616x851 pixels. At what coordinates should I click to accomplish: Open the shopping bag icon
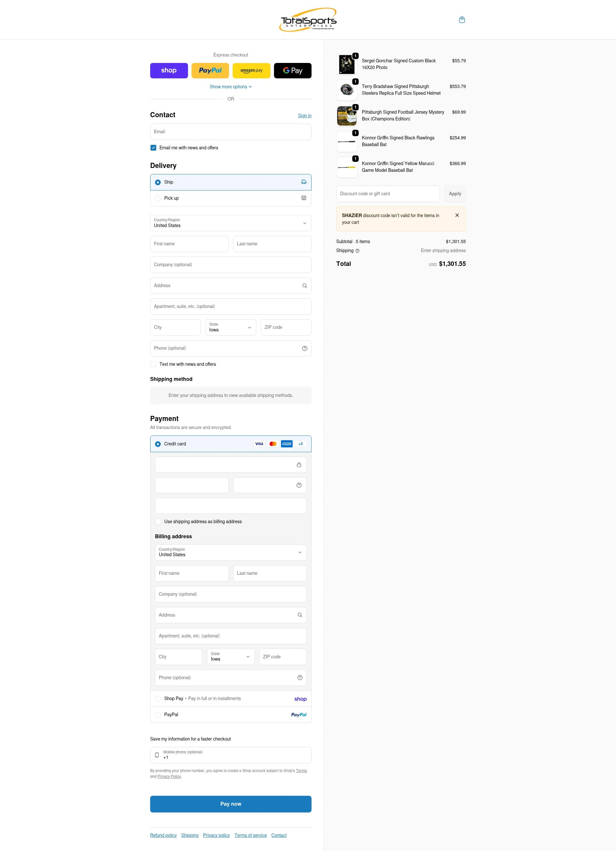[x=462, y=20]
